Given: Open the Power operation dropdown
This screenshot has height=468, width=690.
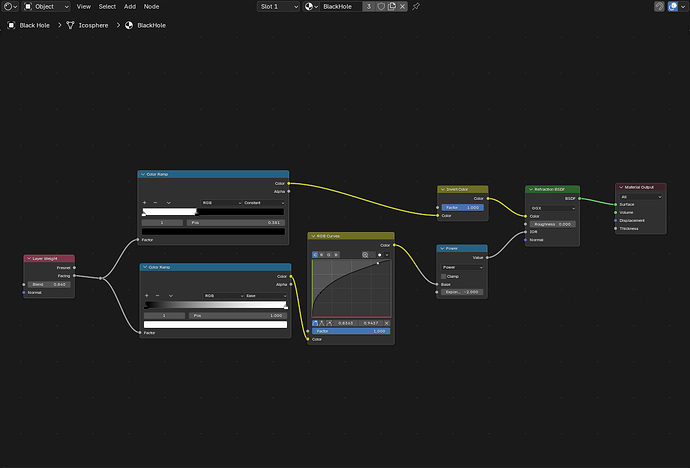Looking at the screenshot, I should 462,267.
